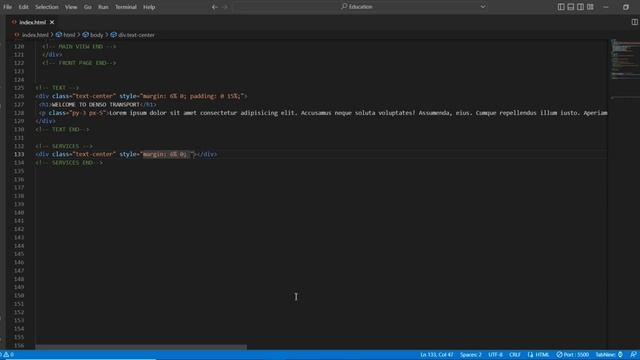The image size is (640, 360).
Task: Open the Run menu
Action: (103, 7)
